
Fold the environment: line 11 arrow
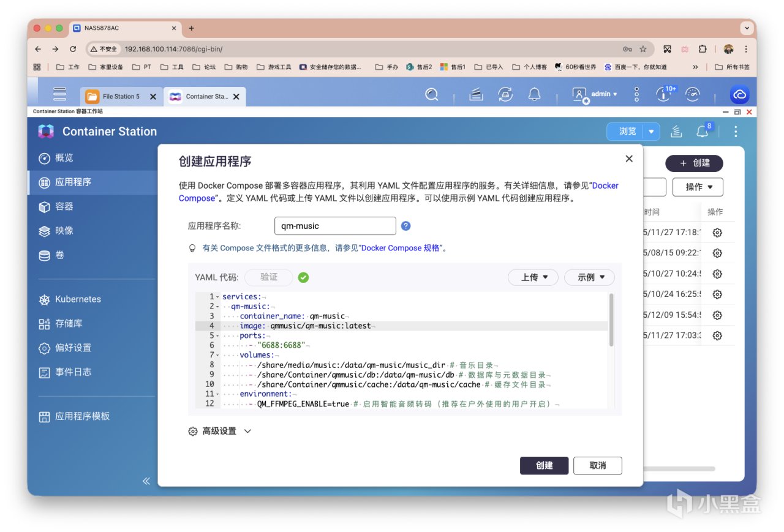point(219,394)
